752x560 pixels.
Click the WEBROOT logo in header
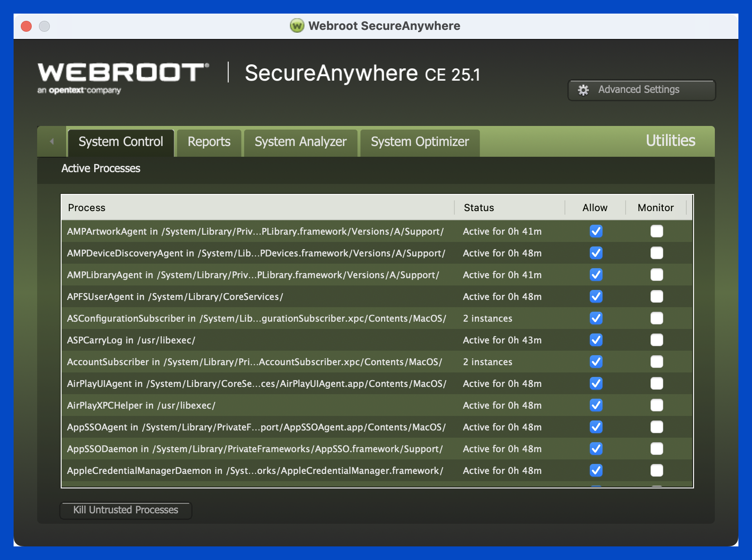(x=123, y=73)
